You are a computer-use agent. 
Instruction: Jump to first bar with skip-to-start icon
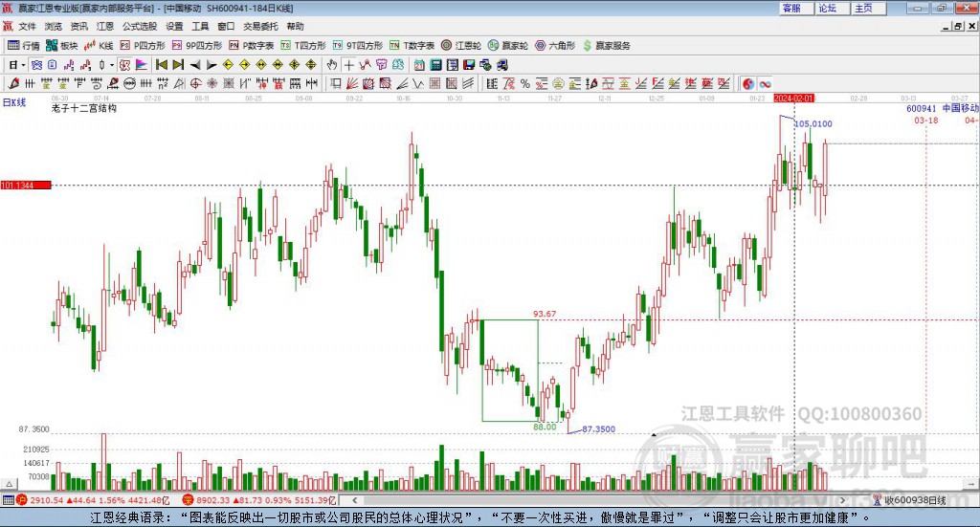(x=161, y=65)
